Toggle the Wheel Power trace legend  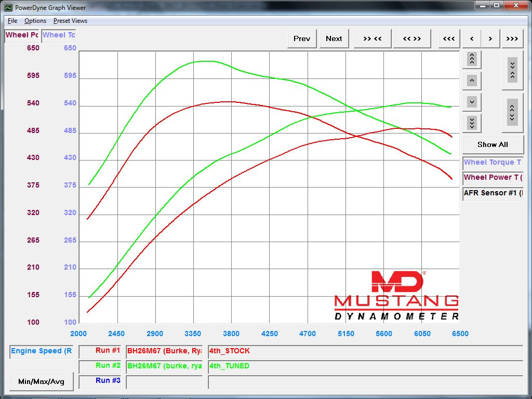point(493,178)
